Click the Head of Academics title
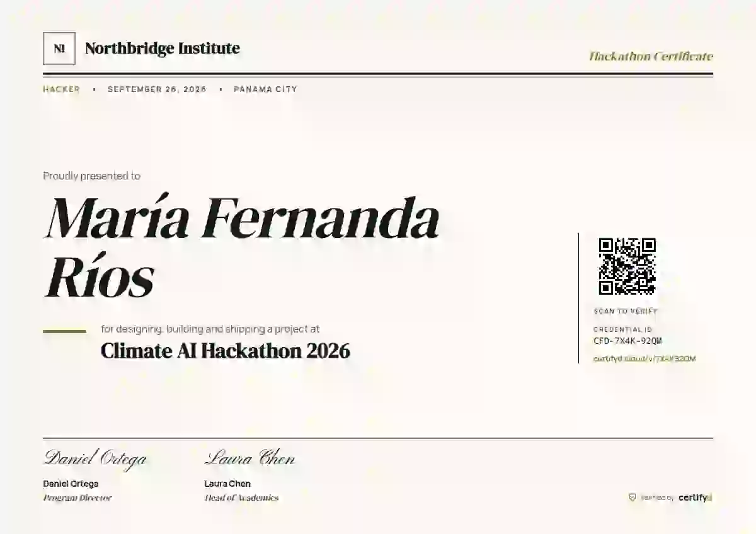 pyautogui.click(x=241, y=498)
